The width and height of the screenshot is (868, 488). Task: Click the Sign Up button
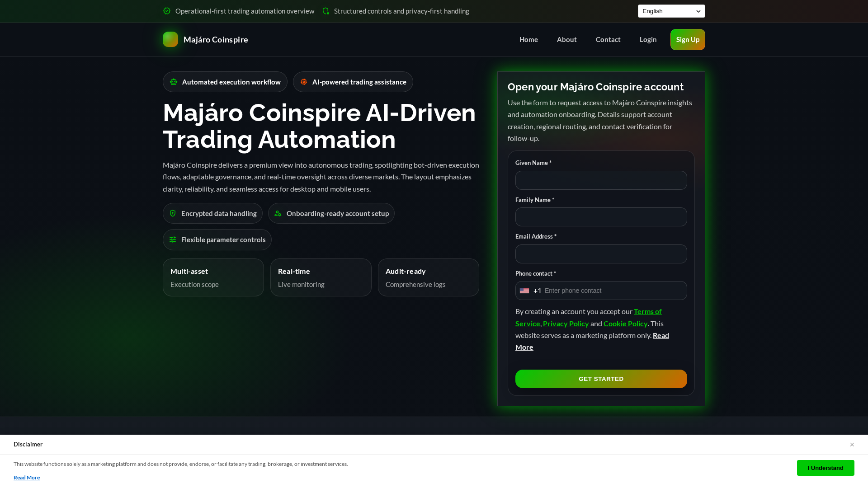coord(688,39)
